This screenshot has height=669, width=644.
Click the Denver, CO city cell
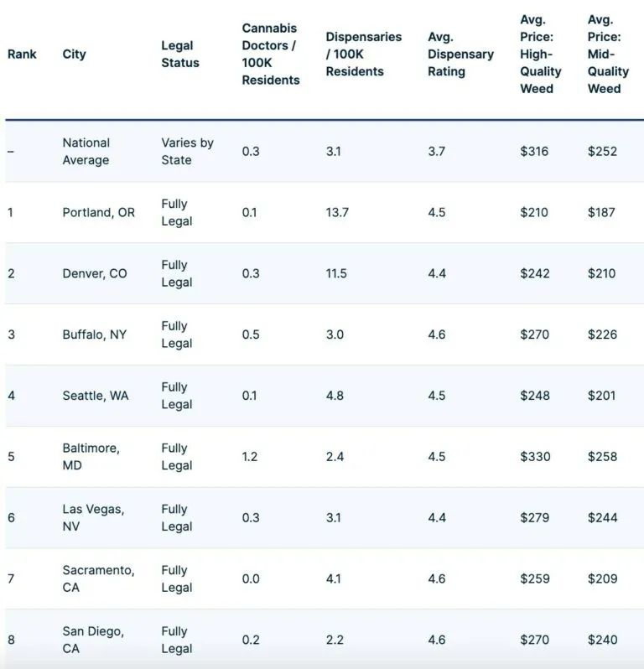pyautogui.click(x=95, y=273)
